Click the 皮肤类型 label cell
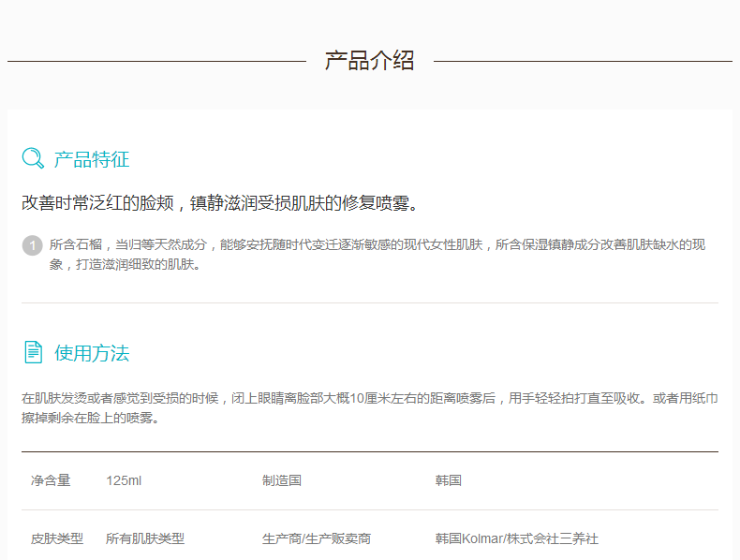This screenshot has height=560, width=740. pyautogui.click(x=56, y=538)
